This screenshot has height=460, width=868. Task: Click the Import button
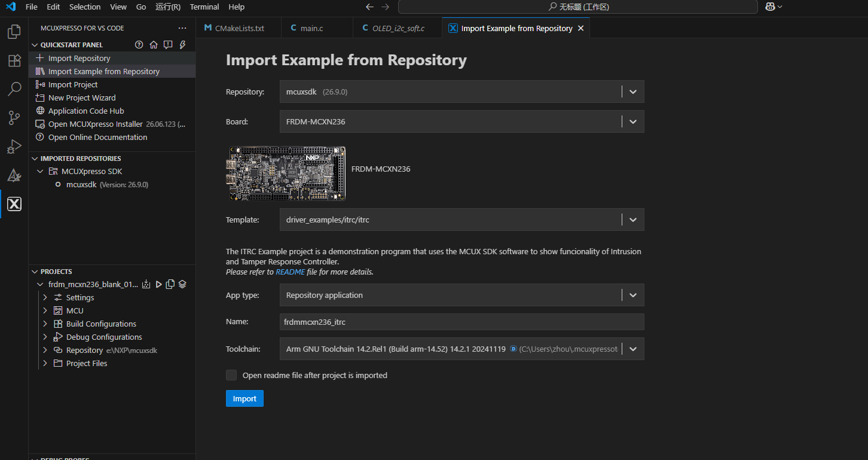[244, 398]
